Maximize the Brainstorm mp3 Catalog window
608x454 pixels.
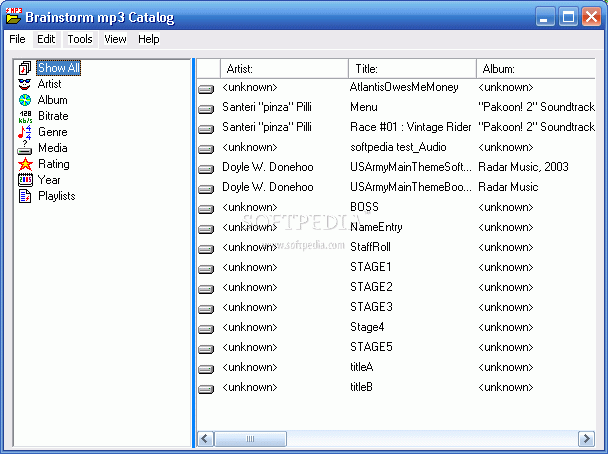click(x=568, y=17)
